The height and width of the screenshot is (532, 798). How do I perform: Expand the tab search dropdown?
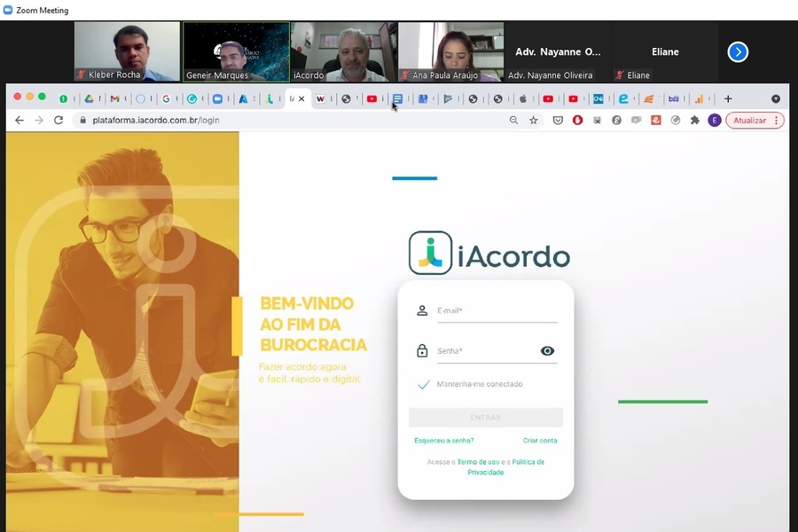coord(776,98)
